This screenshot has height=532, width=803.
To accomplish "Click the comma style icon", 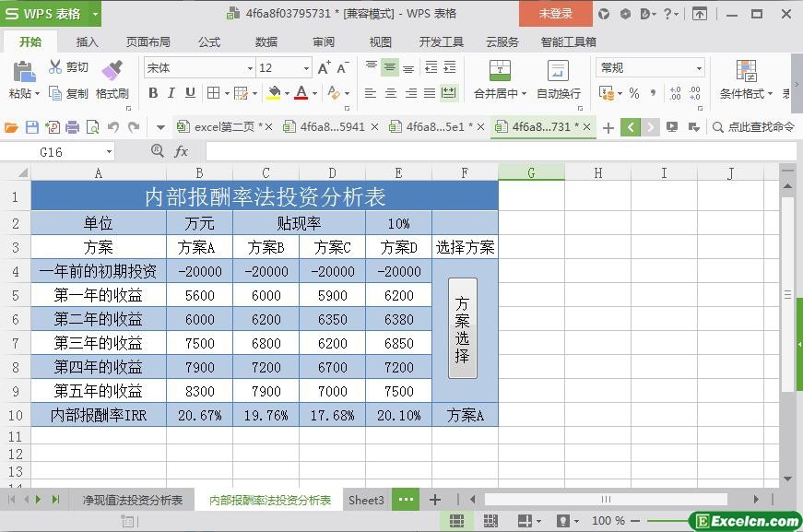I will pos(653,93).
